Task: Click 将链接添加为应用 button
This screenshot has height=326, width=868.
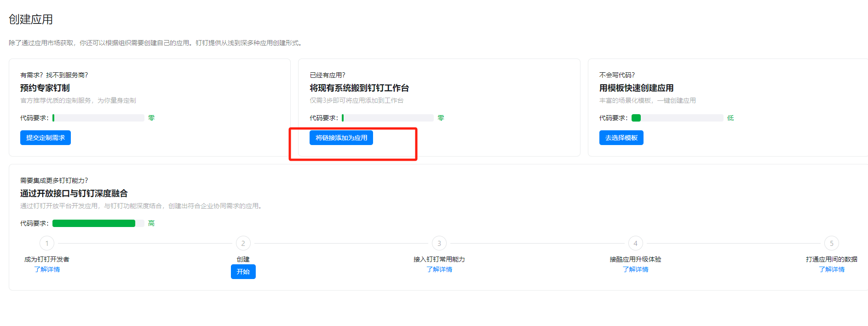Action: (x=341, y=138)
